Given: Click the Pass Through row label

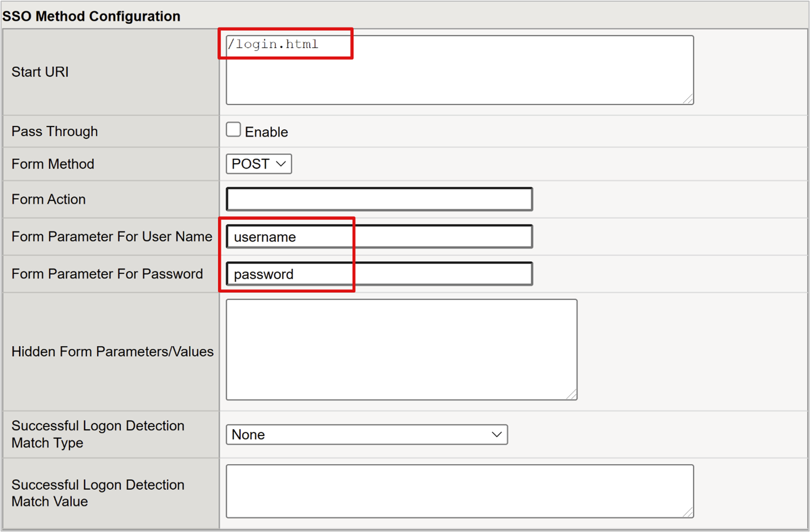Looking at the screenshot, I should 54,131.
